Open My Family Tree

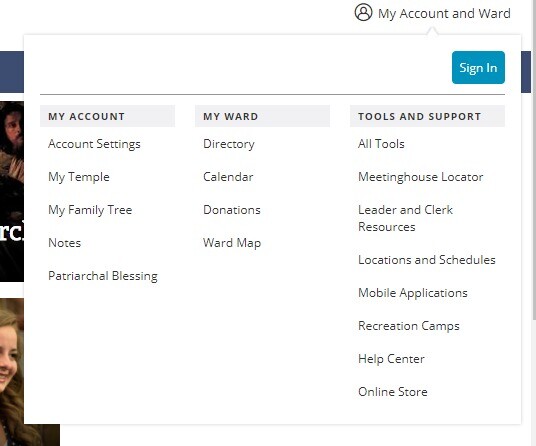click(x=90, y=210)
